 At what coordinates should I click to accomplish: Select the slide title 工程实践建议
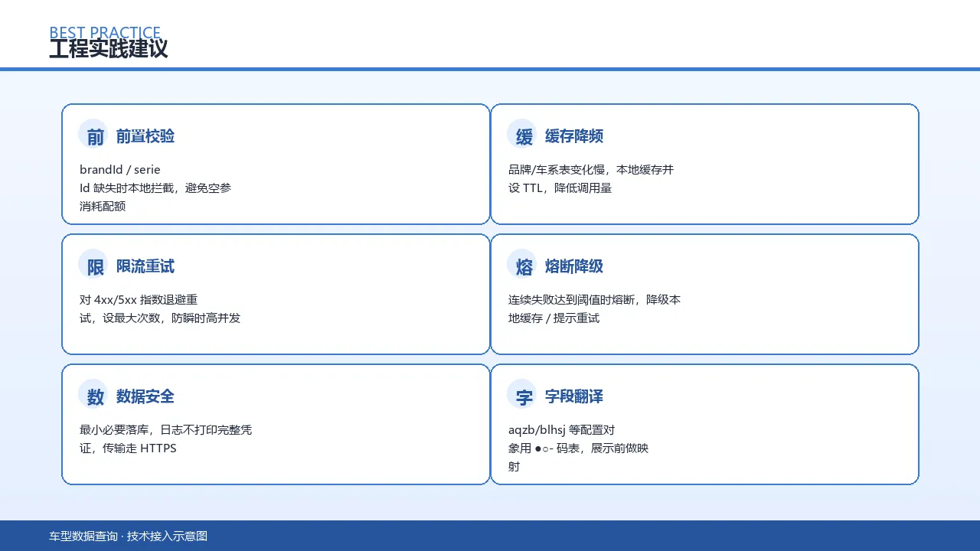(x=109, y=49)
